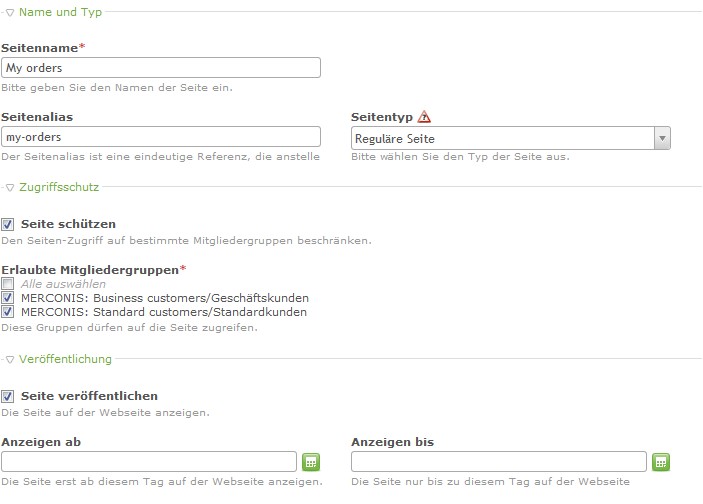Click the Seitenname input field

[161, 68]
